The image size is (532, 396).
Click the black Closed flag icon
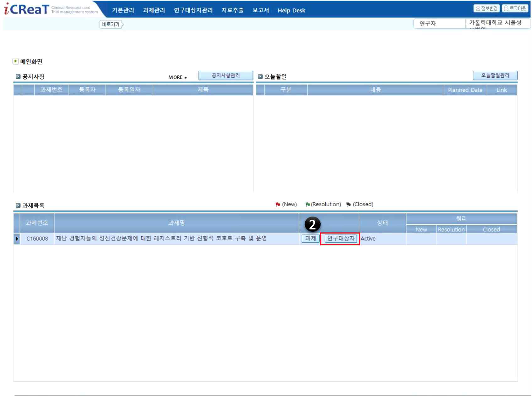coord(348,204)
